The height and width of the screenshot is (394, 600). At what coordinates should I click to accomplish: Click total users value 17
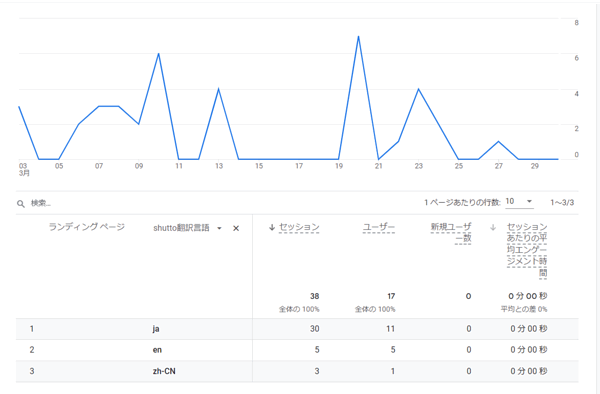[391, 296]
